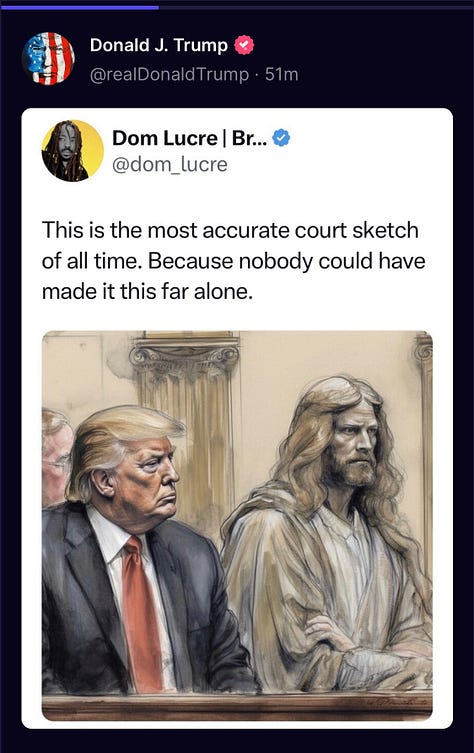Open the @dom_lucre handle
This screenshot has width=474, height=753.
[x=170, y=165]
